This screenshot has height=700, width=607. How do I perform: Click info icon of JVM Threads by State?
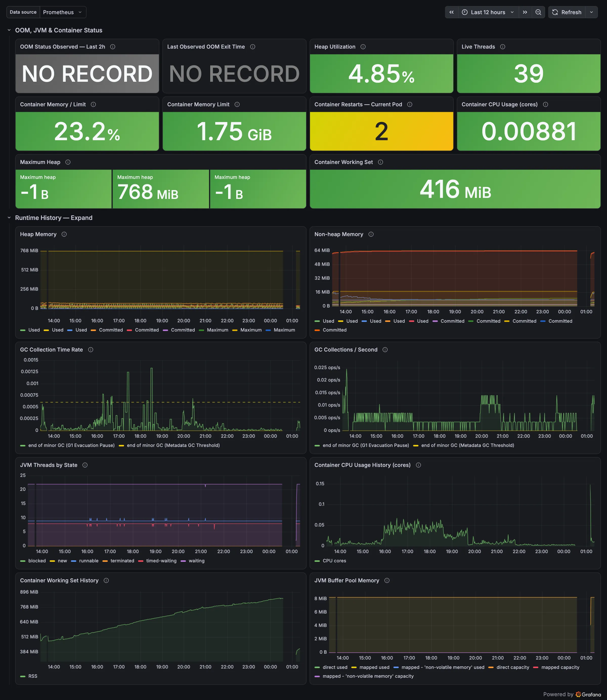coord(85,465)
